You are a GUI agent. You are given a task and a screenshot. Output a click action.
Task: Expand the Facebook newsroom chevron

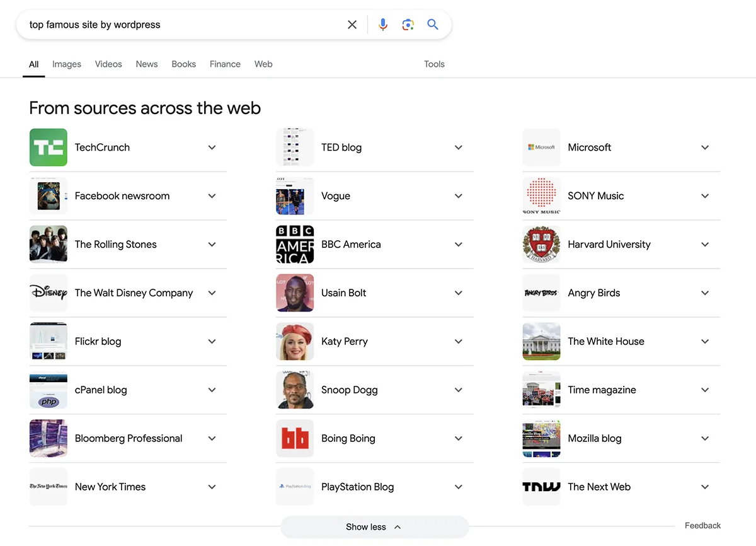coord(212,196)
